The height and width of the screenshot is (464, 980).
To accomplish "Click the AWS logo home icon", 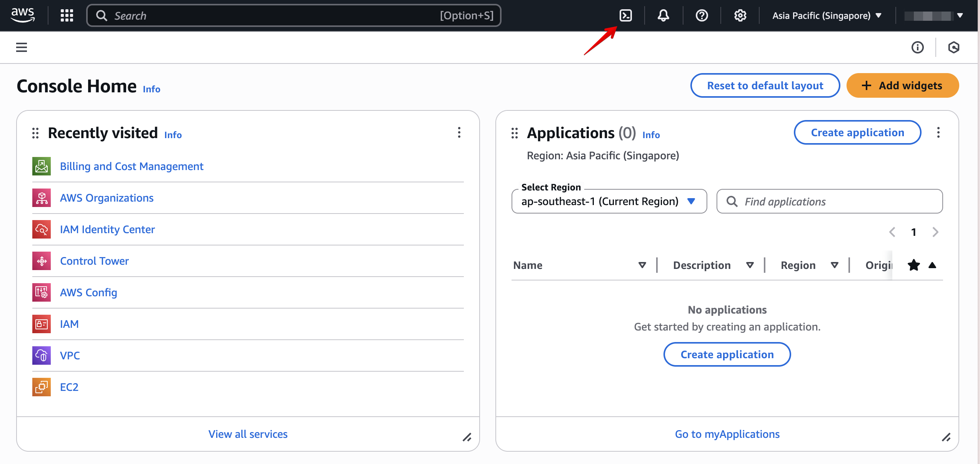I will tap(23, 15).
